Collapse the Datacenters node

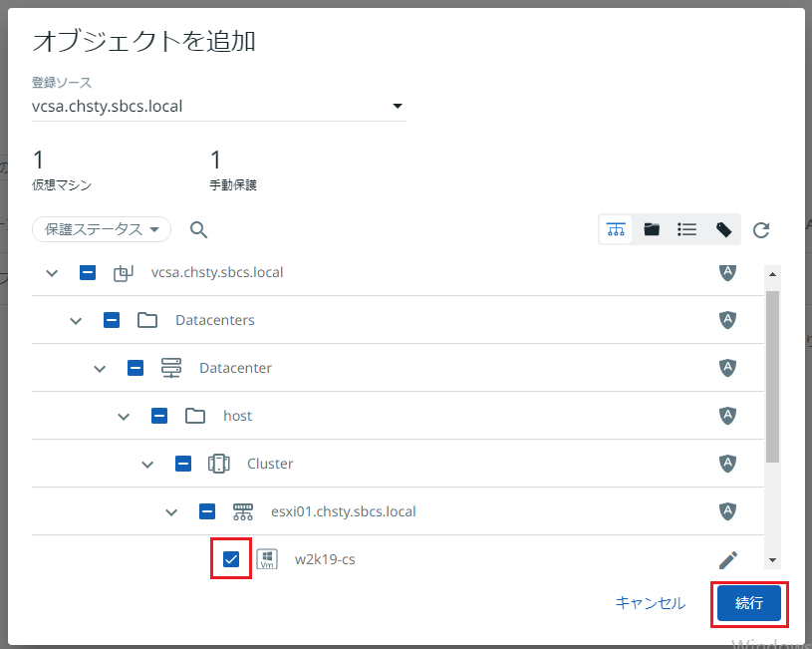point(76,321)
